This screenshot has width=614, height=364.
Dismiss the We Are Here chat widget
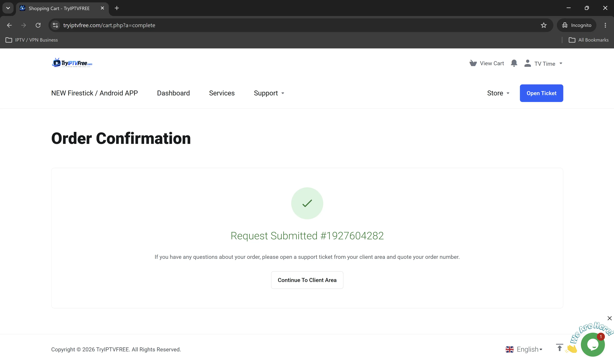tap(609, 318)
